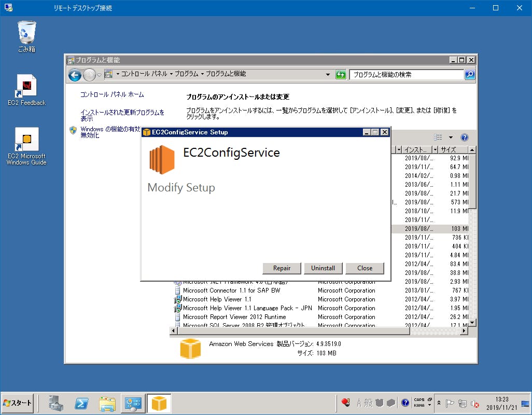532x415 pixels.
Task: Click the horizontal scrollbar thumb
Action: coord(293,330)
